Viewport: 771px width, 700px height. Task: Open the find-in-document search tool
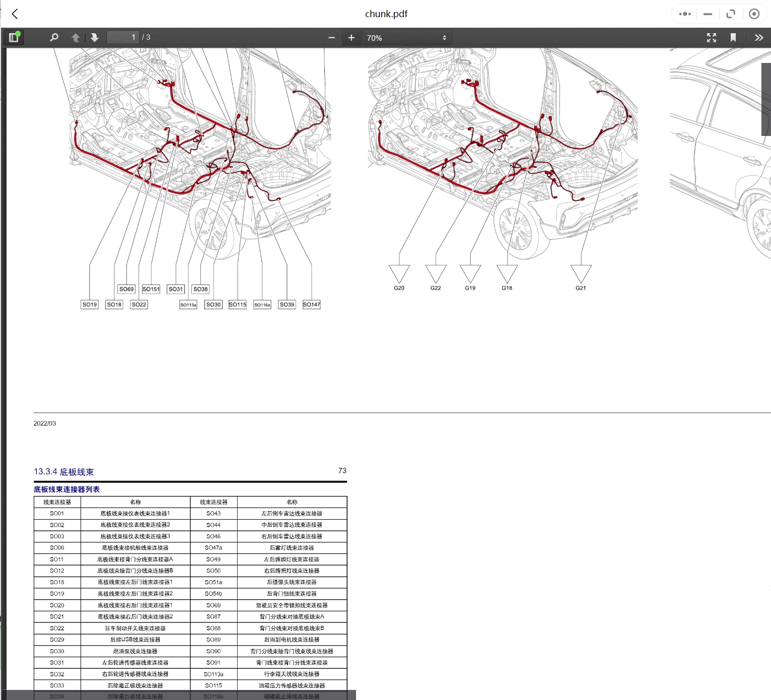(x=54, y=38)
